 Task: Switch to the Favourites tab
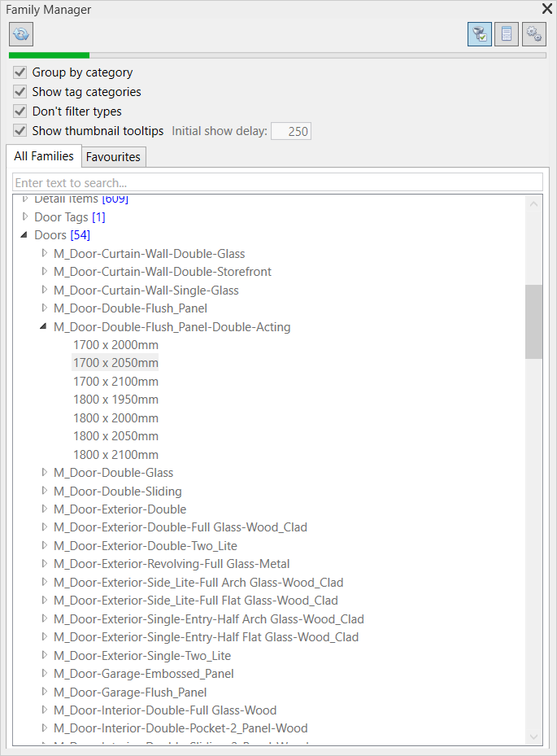click(113, 157)
